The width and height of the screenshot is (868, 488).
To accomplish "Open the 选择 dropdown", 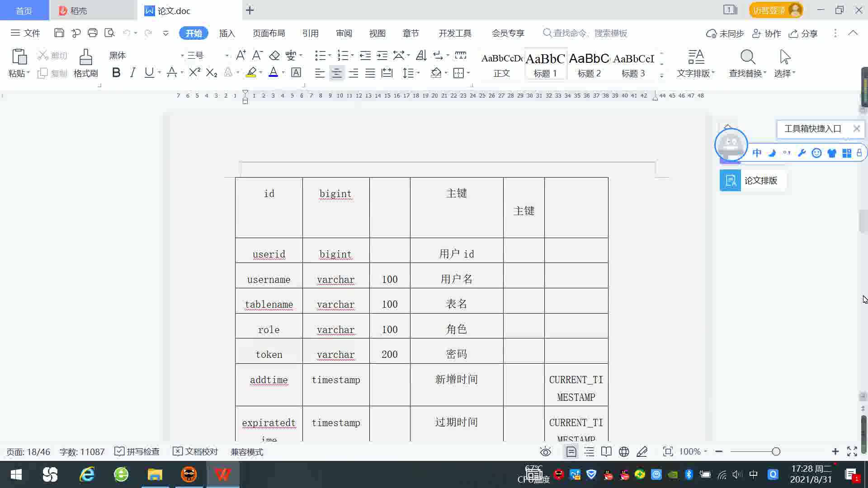I will click(x=785, y=73).
